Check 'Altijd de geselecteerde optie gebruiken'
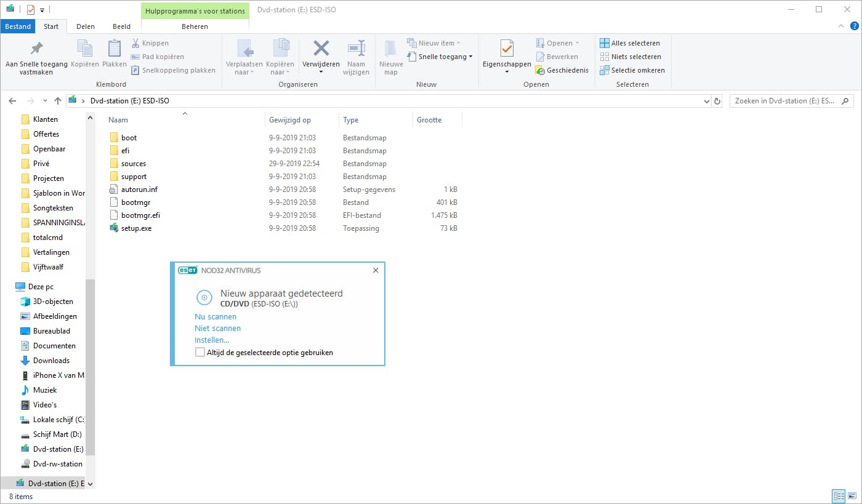 (199, 353)
